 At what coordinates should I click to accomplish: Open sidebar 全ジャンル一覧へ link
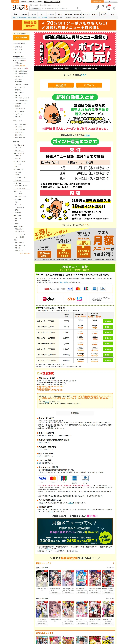coord(25,253)
